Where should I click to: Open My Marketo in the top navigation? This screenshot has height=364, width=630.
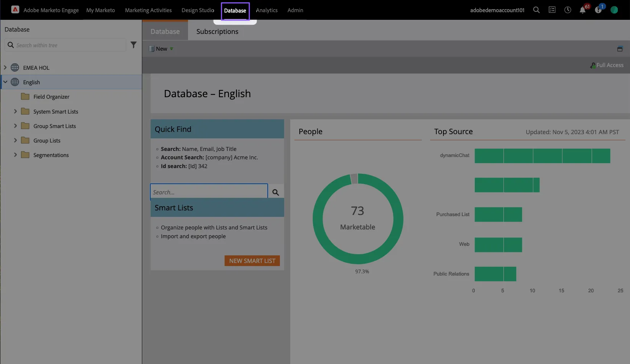pos(101,10)
